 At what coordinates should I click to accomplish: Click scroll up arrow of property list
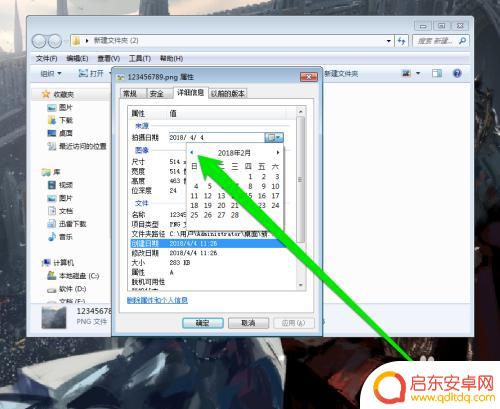301,112
